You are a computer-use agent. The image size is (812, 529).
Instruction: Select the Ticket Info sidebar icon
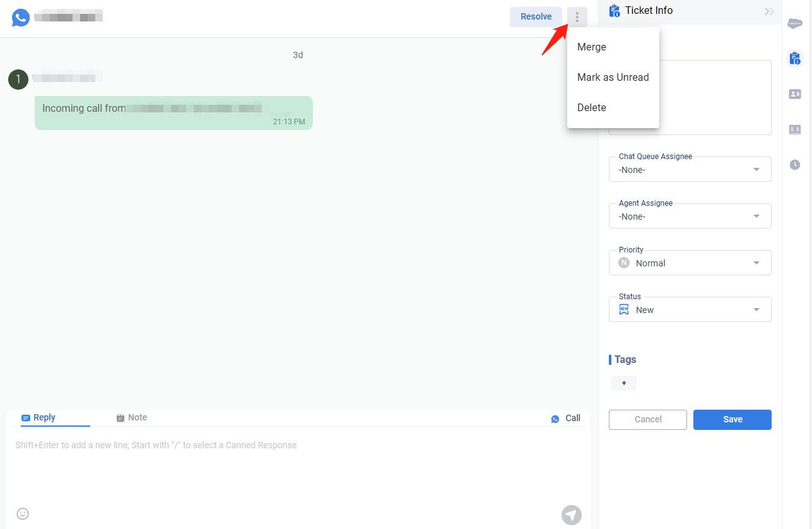(795, 59)
